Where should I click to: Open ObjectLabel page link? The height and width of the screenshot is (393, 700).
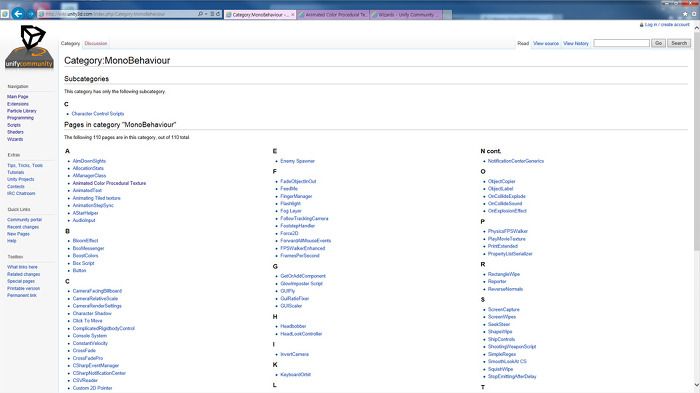[500, 189]
